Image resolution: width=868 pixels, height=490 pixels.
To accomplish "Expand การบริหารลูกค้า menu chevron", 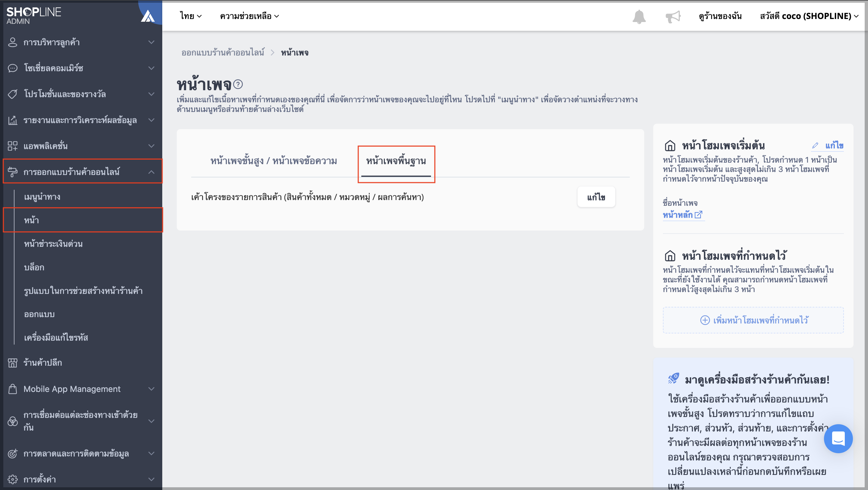I will [151, 42].
